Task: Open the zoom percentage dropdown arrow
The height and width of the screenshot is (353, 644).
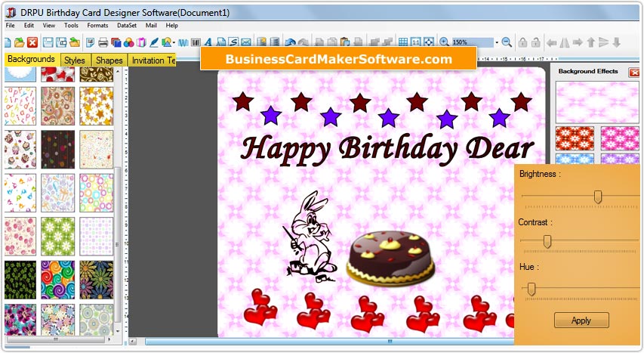Action: pyautogui.click(x=497, y=42)
